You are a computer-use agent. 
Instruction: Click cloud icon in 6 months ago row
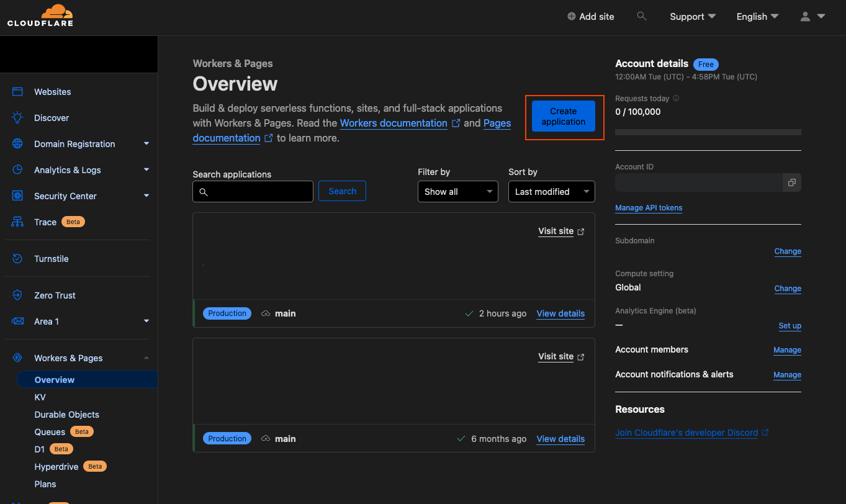pos(266,439)
